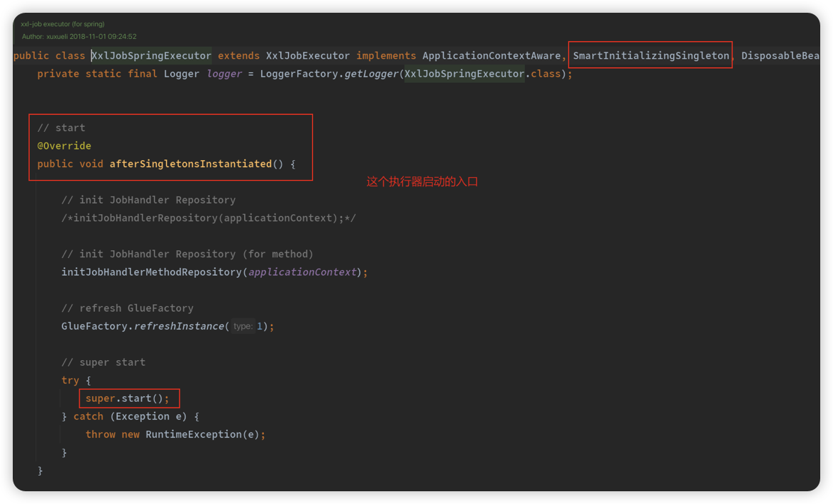This screenshot has width=833, height=504.
Task: Click the commented-out initJobHandlerRepository line
Action: 209,218
